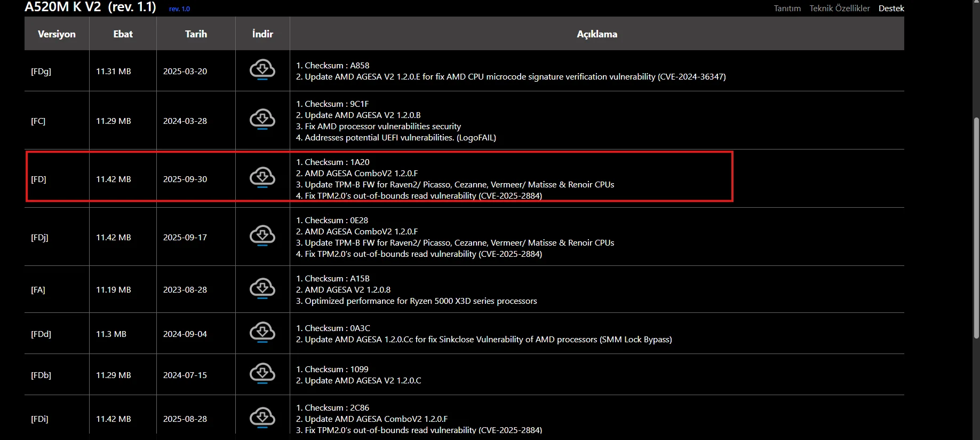Click the date 2024-07-15
This screenshot has width=980, height=440.
185,375
